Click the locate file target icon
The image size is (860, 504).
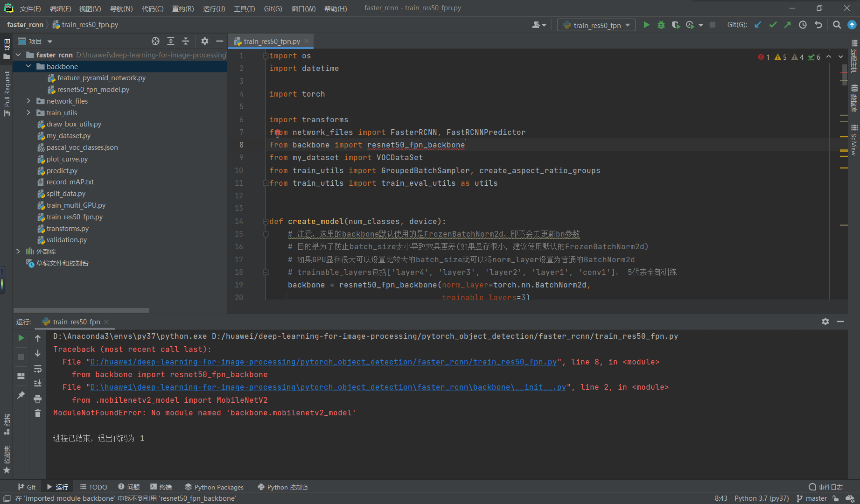tap(155, 42)
